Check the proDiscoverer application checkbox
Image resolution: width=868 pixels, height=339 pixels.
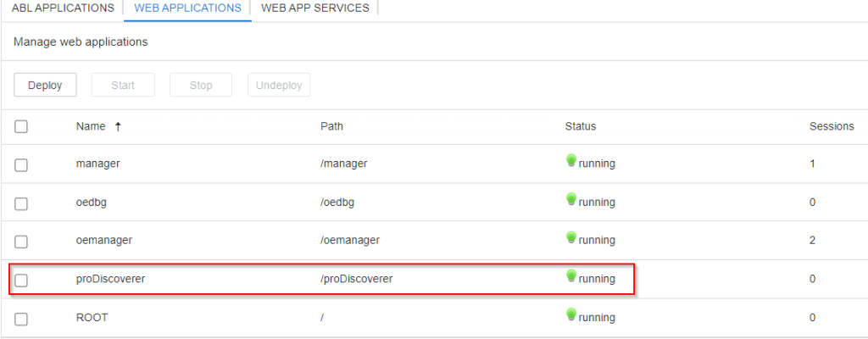point(21,281)
